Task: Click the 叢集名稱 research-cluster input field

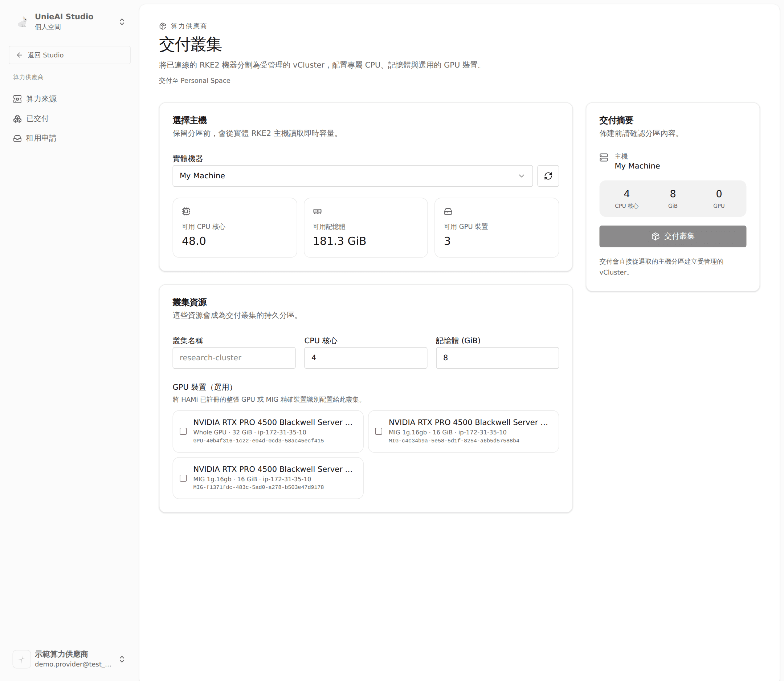Action: click(x=234, y=358)
